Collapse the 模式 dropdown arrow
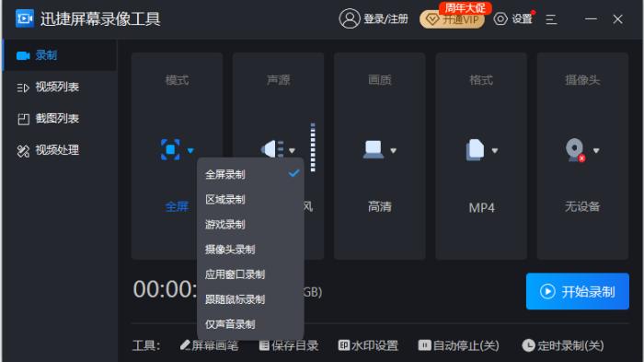The width and height of the screenshot is (644, 362). (x=190, y=150)
